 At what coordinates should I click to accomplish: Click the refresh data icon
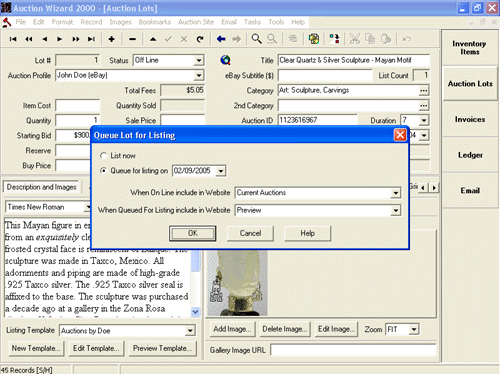point(200,39)
